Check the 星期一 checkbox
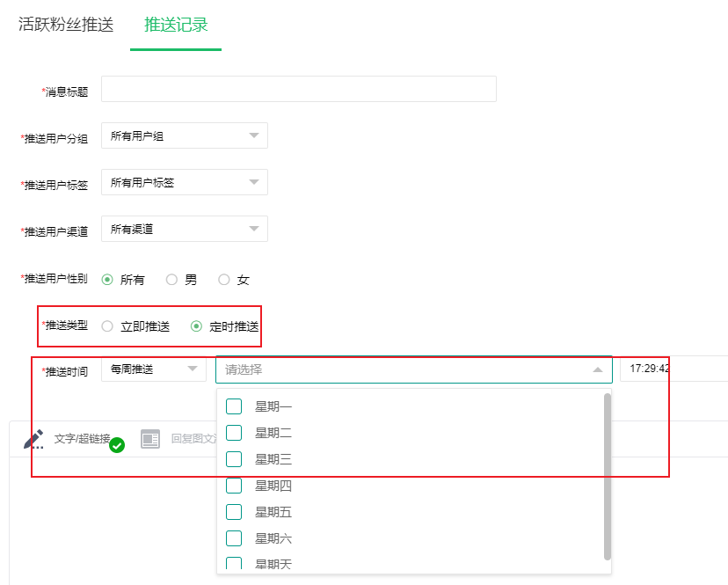 tap(234, 406)
